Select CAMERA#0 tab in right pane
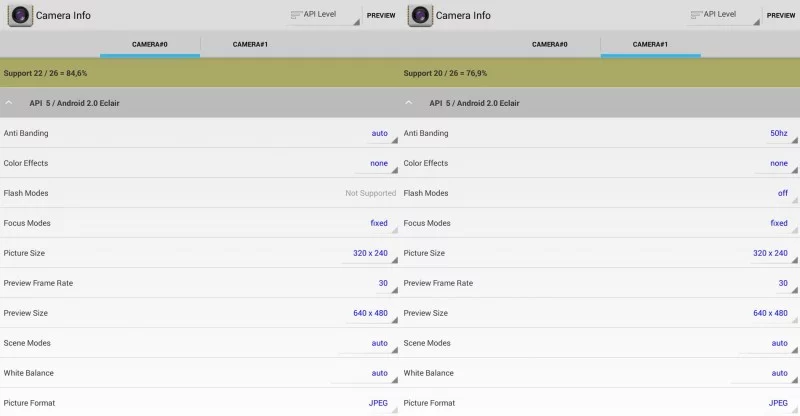The image size is (800, 416). pyautogui.click(x=549, y=44)
